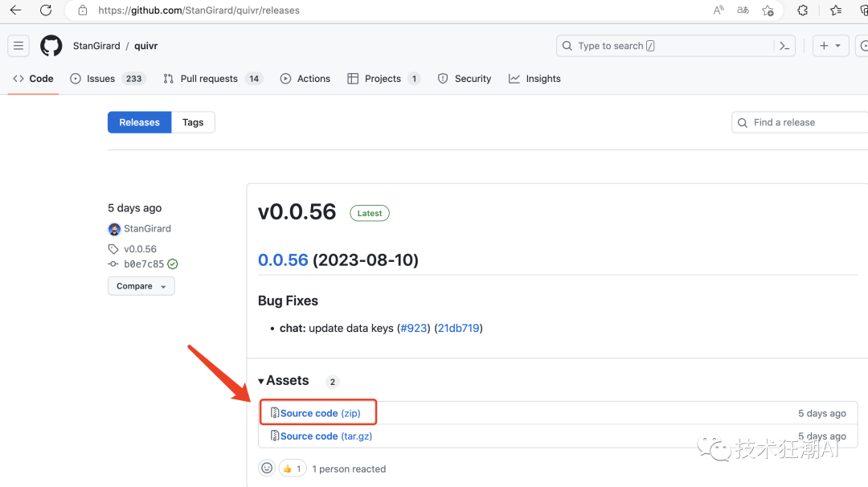Click the browser extensions puzzle icon
This screenshot has width=868, height=487.
(802, 10)
